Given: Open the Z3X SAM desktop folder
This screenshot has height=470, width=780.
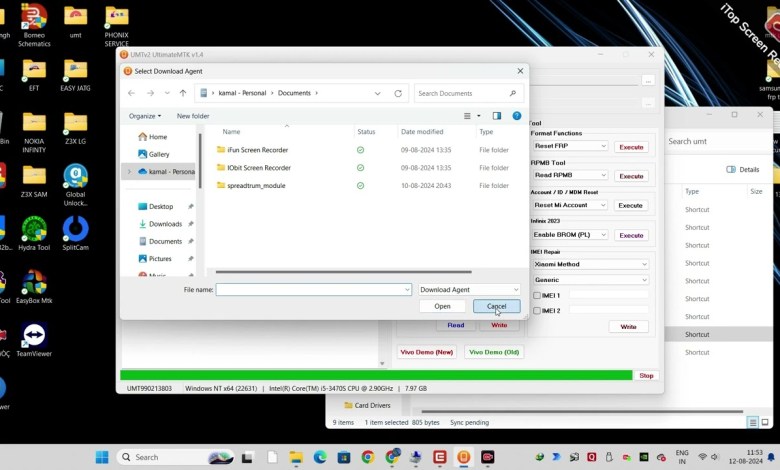Looking at the screenshot, I should click(34, 181).
